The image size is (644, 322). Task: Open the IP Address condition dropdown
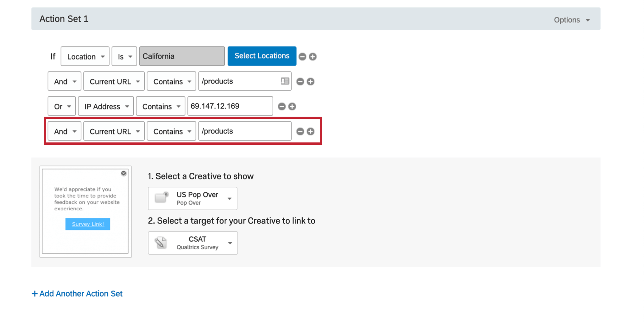106,106
